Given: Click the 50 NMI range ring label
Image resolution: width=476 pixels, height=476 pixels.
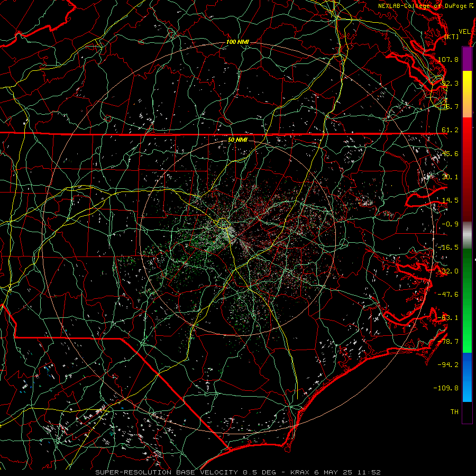Looking at the screenshot, I should [x=237, y=140].
